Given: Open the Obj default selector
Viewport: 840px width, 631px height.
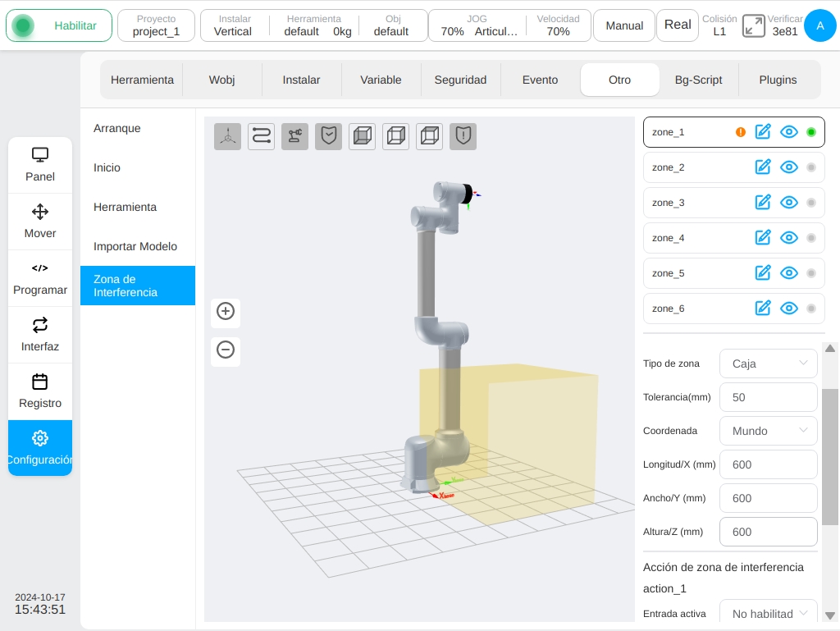Looking at the screenshot, I should 391,25.
